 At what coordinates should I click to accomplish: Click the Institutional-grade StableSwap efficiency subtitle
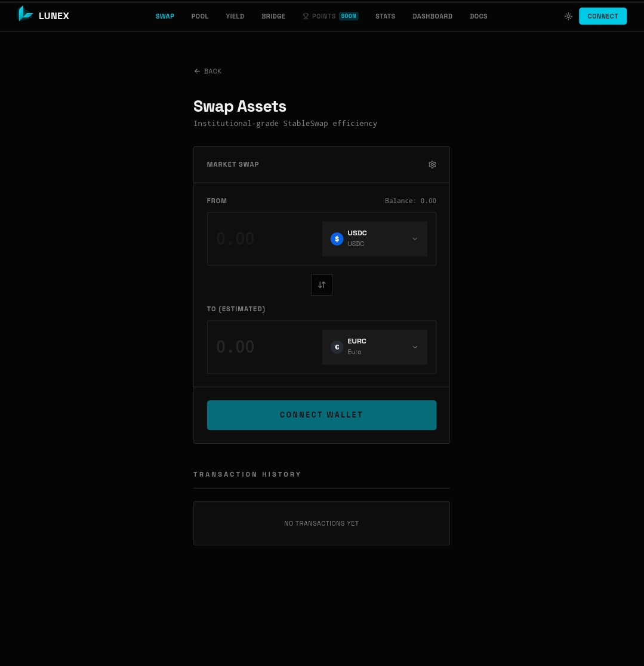[285, 123]
